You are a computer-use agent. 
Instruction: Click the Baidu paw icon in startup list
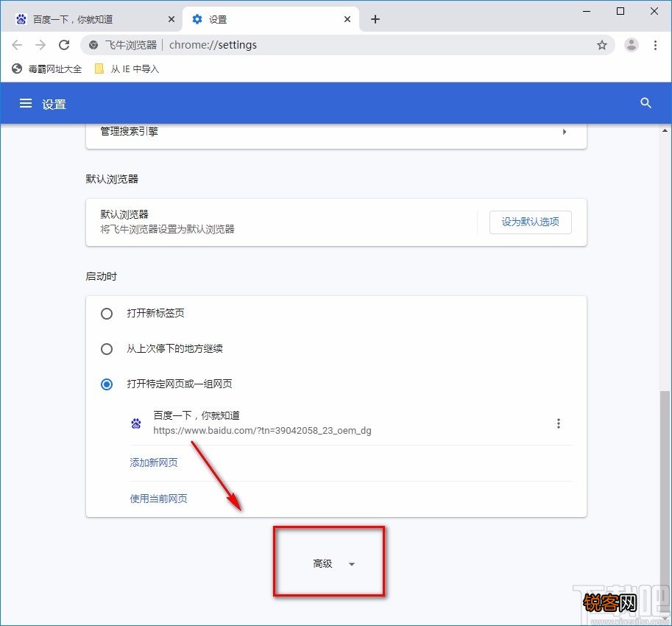pyautogui.click(x=136, y=423)
